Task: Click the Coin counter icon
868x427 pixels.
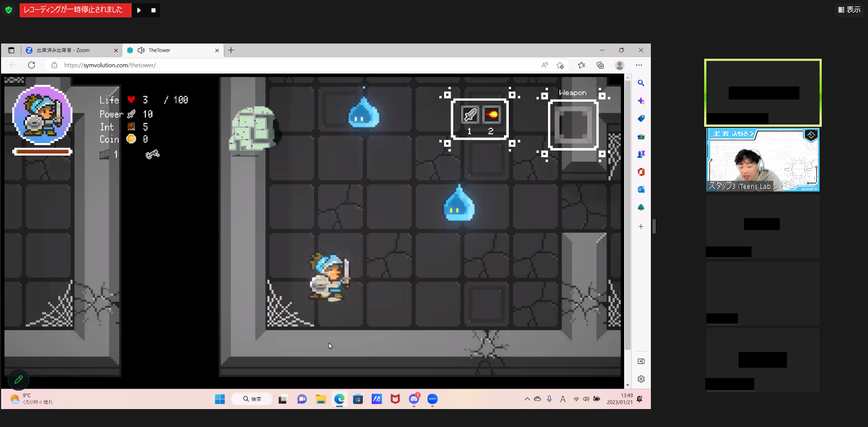Action: coord(131,139)
